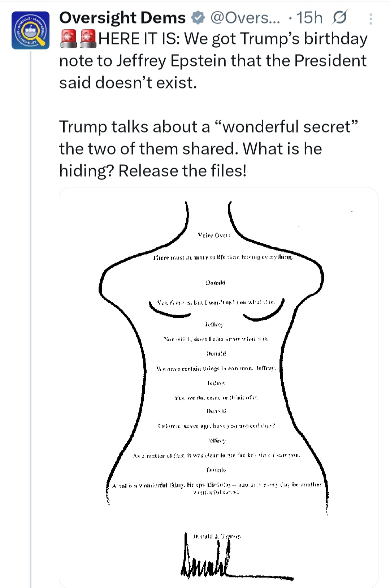Click the @Overs... account handle
The height and width of the screenshot is (588, 390).
point(245,18)
